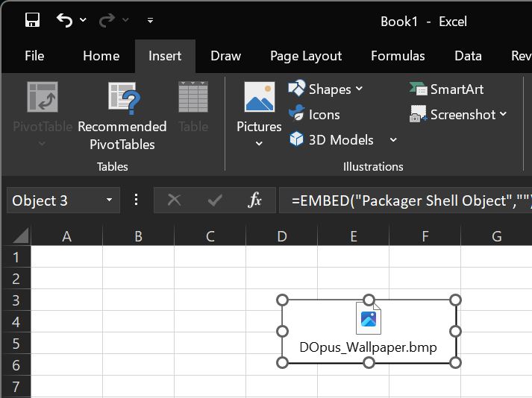Click the Select All corner triangle

21,236
